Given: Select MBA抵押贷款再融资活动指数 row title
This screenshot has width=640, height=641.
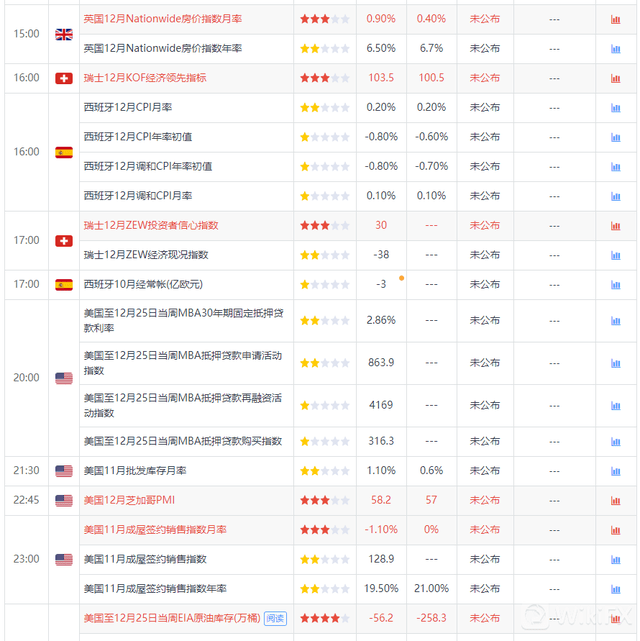Looking at the screenshot, I should click(x=183, y=406).
